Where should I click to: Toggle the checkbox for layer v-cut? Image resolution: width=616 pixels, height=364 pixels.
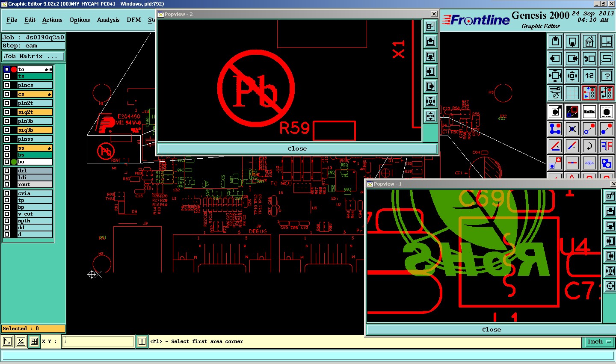(x=7, y=214)
